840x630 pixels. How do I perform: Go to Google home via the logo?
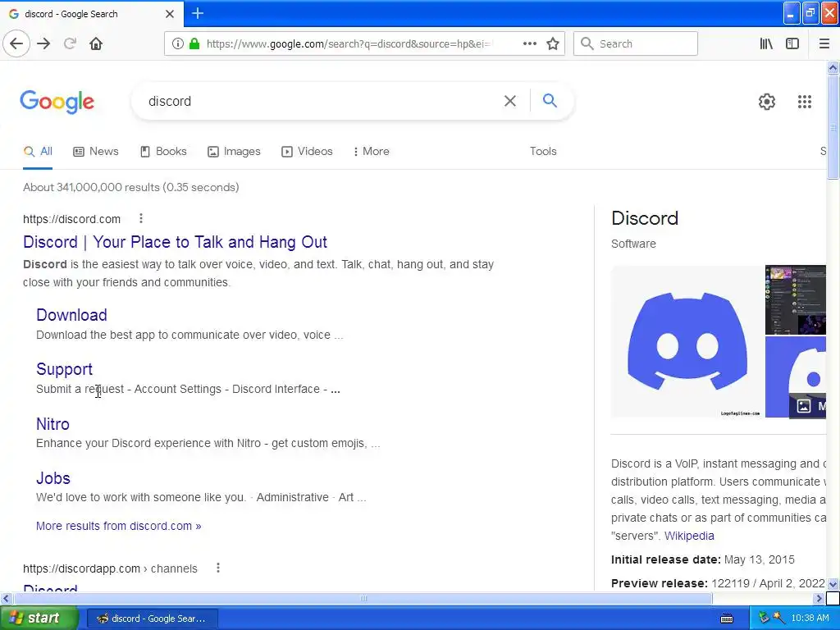pos(57,101)
